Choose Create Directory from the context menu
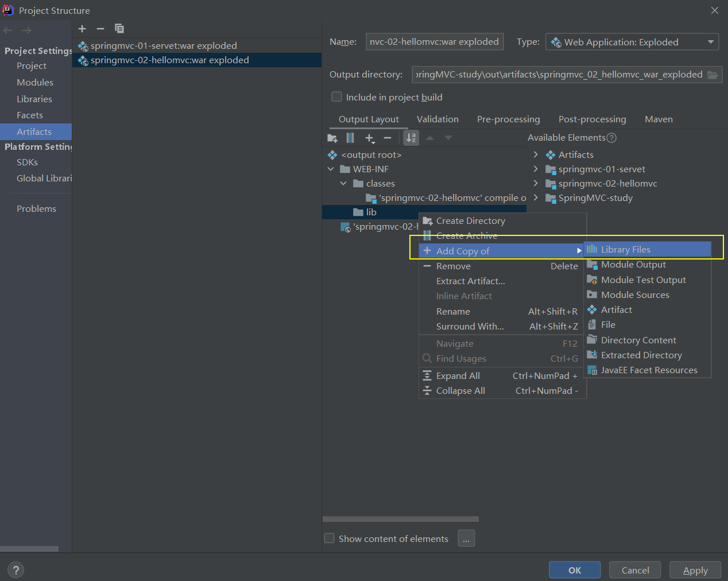Image resolution: width=728 pixels, height=581 pixels. (502, 221)
